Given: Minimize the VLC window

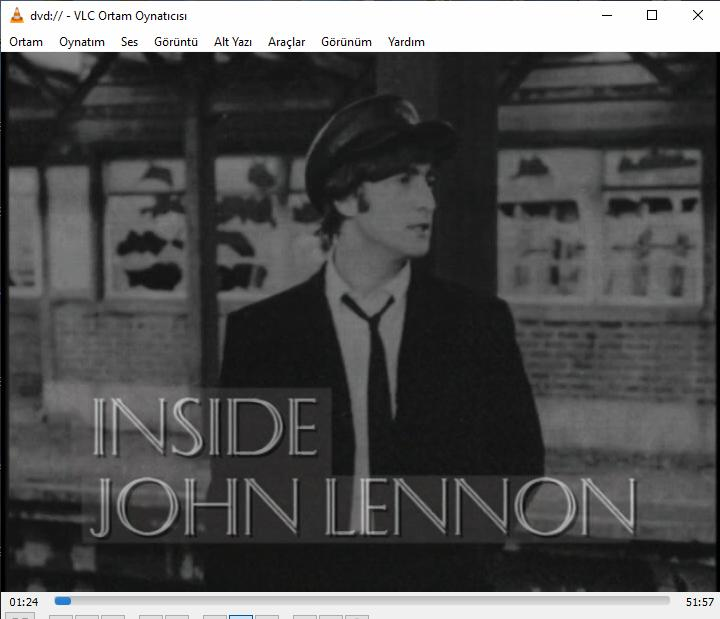Looking at the screenshot, I should click(607, 16).
